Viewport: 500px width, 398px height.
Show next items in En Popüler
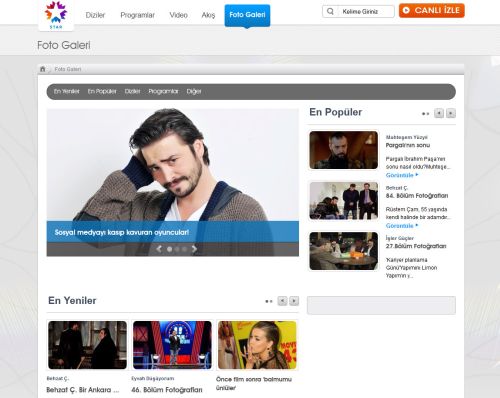click(451, 113)
